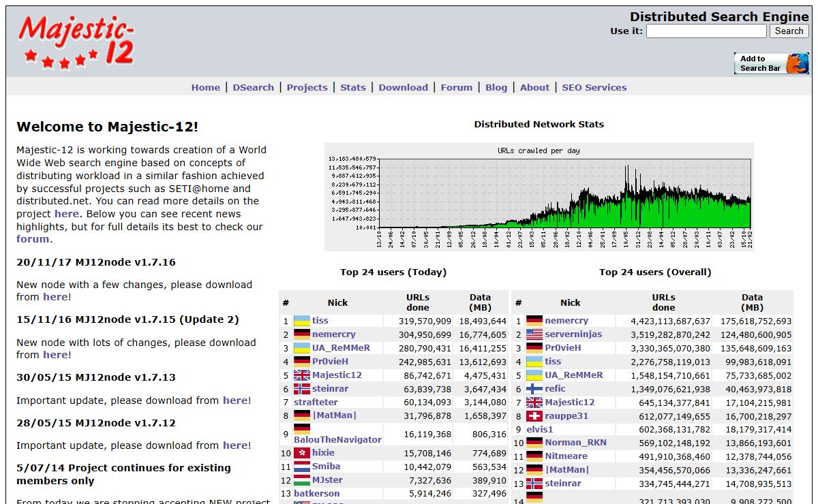Open the Stats navigation item
Image resolution: width=818 pixels, height=504 pixels.
click(353, 87)
